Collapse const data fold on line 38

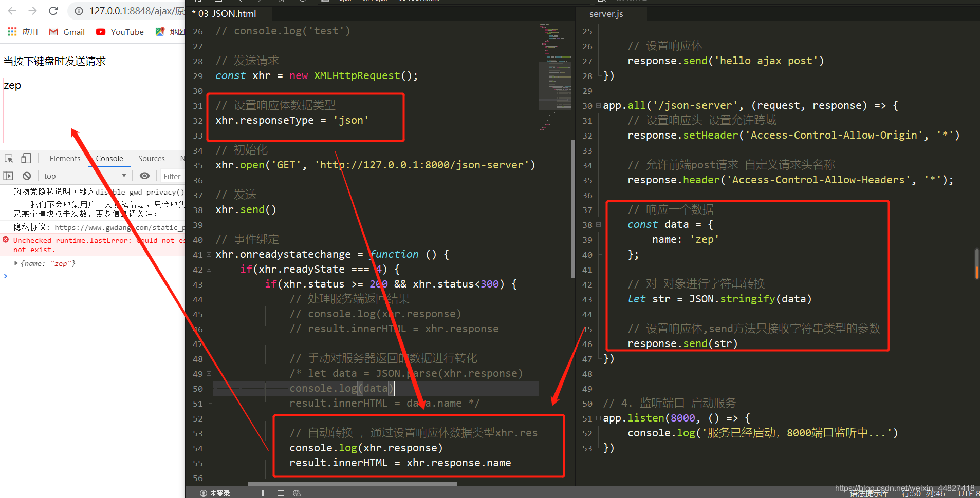coord(598,224)
